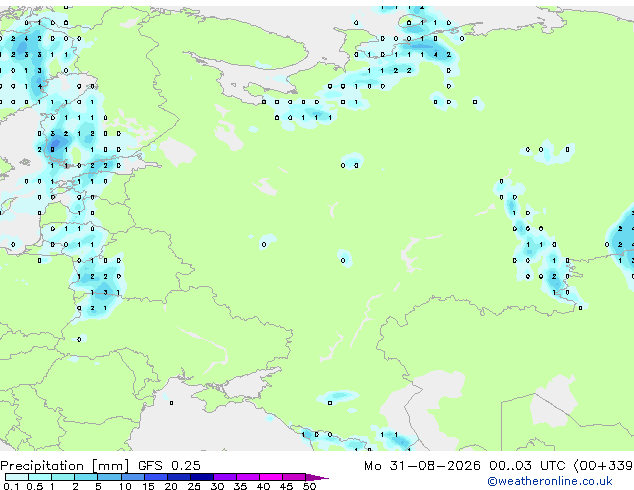The height and width of the screenshot is (490, 634).
Task: Click the 'Precipitation [mm]' title text
Action: pos(65,466)
